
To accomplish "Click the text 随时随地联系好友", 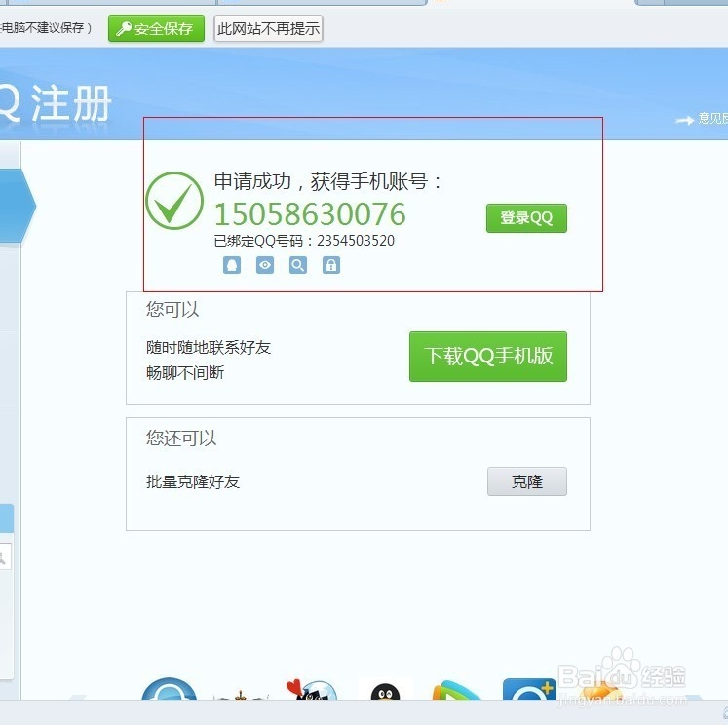I will [209, 347].
